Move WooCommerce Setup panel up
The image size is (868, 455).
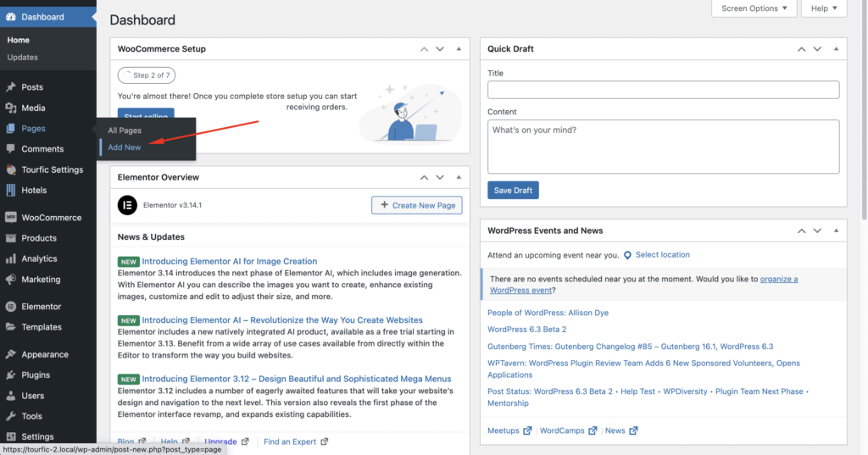(x=424, y=48)
